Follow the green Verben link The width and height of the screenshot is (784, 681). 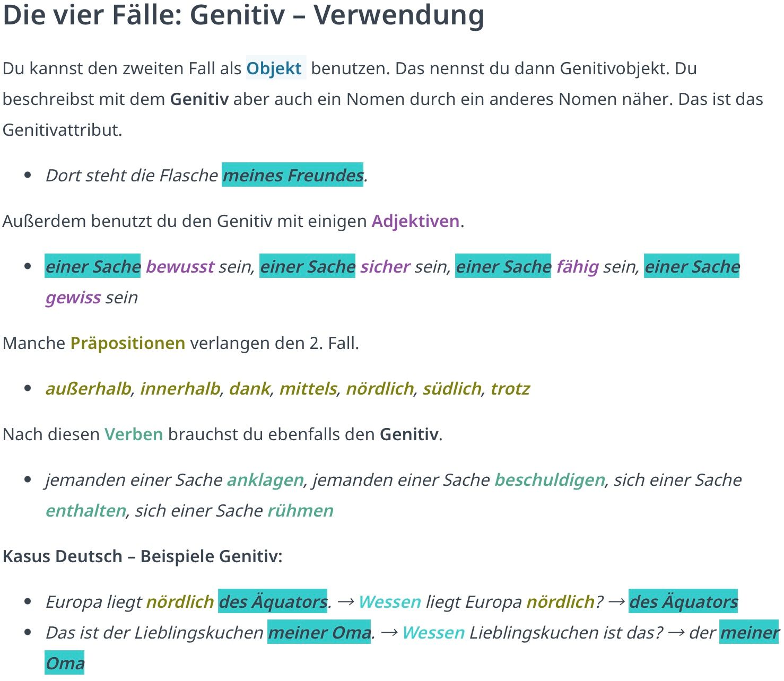pos(134,434)
